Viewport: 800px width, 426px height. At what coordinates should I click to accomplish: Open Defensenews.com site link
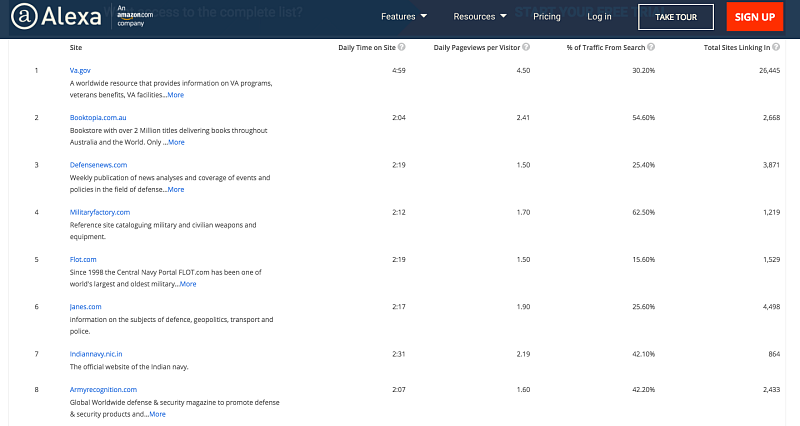(98, 165)
